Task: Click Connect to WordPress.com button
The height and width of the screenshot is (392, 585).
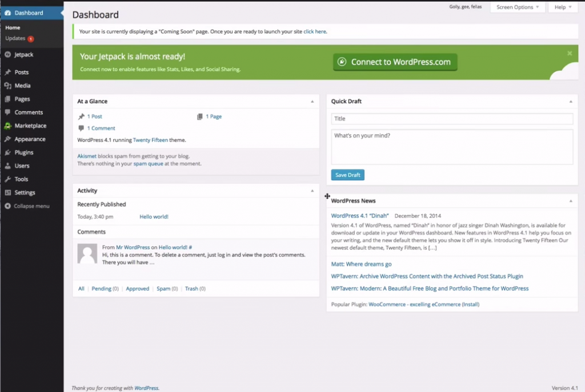Action: click(x=395, y=62)
